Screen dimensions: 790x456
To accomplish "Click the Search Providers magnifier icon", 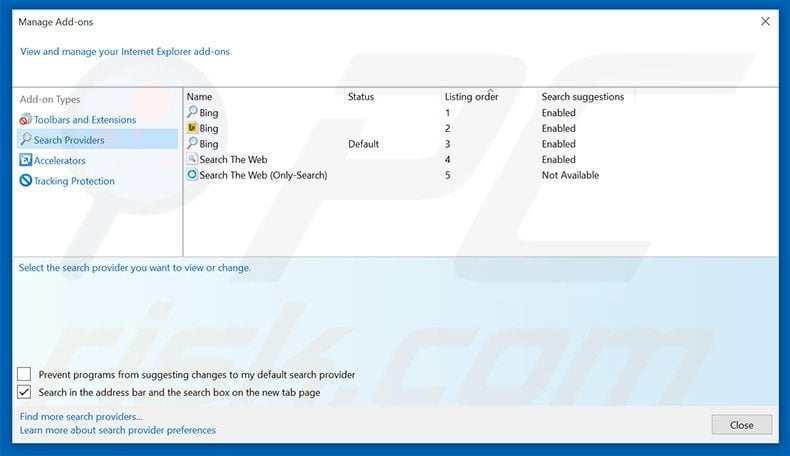I will click(26, 139).
